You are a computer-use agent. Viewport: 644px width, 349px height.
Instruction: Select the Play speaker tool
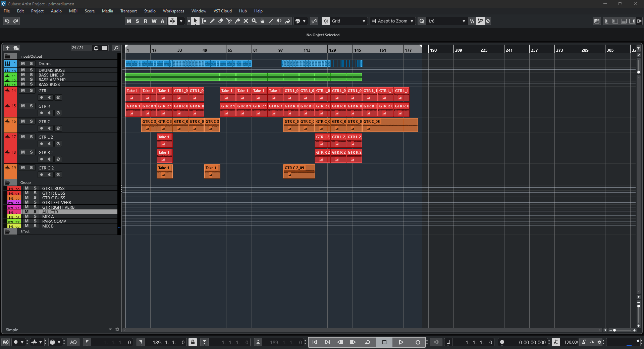click(279, 21)
